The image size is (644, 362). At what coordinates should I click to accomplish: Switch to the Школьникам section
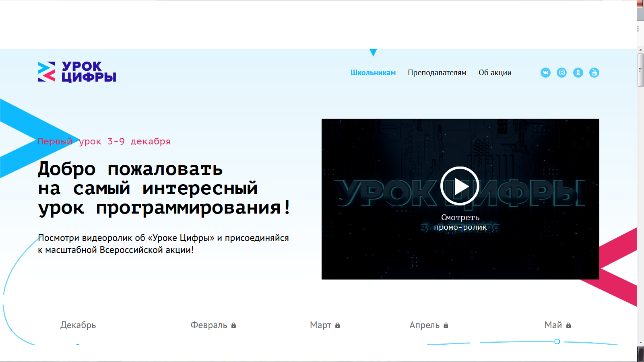tap(373, 73)
